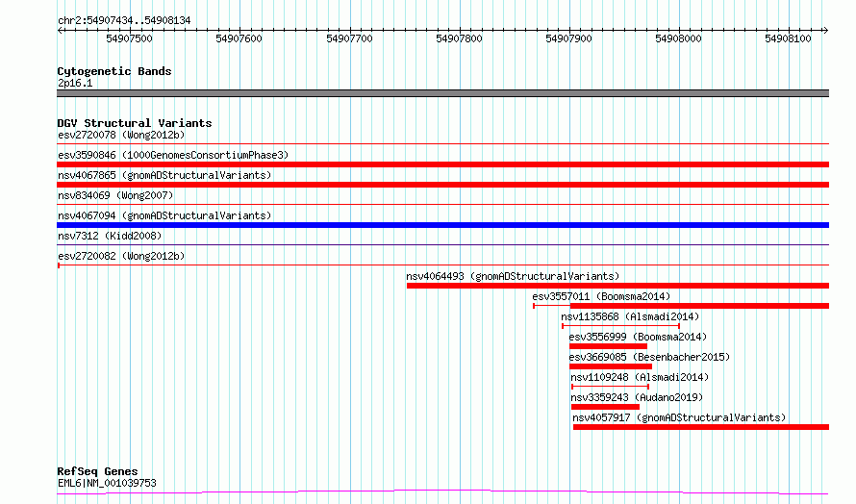Click the nsv1109248 thin variant line
The height and width of the screenshot is (504, 856).
coord(611,387)
